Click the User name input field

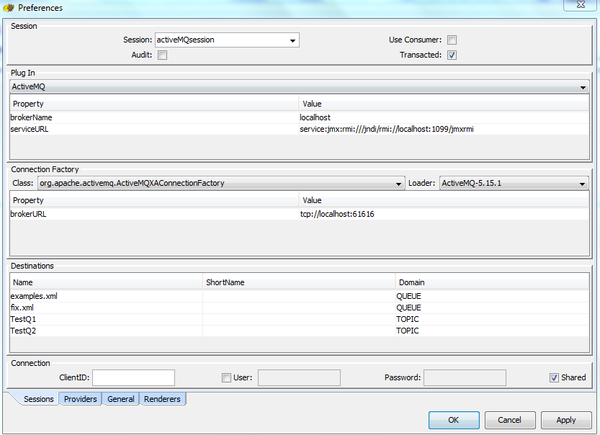pyautogui.click(x=299, y=378)
